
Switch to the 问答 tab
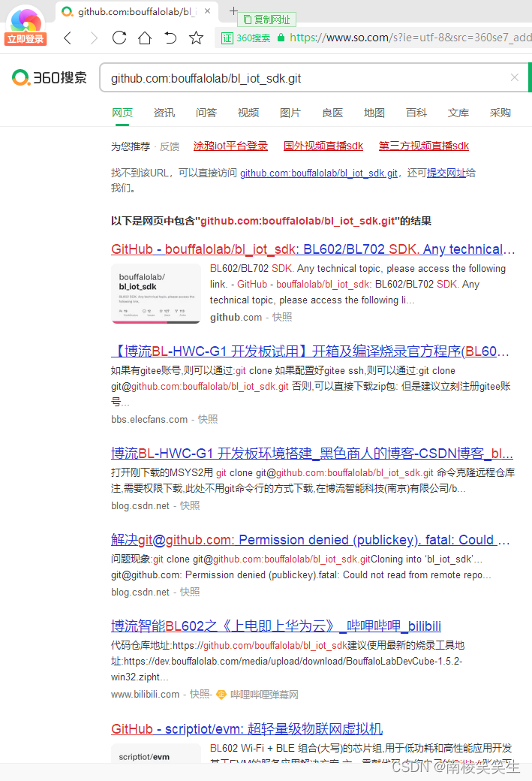(206, 113)
